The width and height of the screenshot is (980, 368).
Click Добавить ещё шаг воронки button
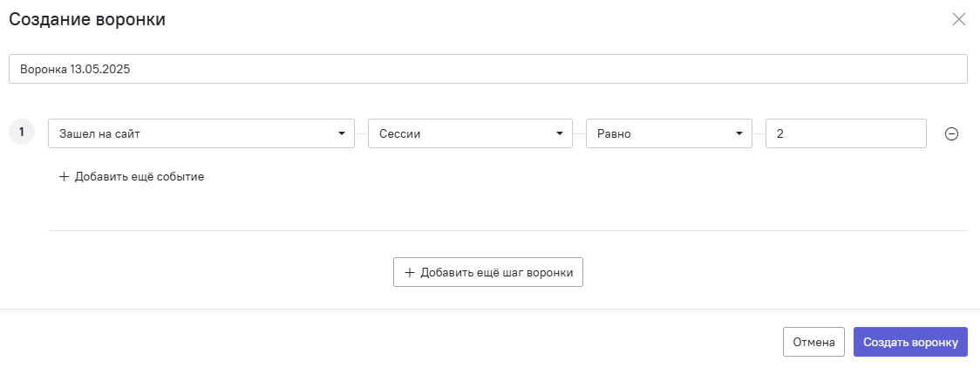click(x=488, y=272)
